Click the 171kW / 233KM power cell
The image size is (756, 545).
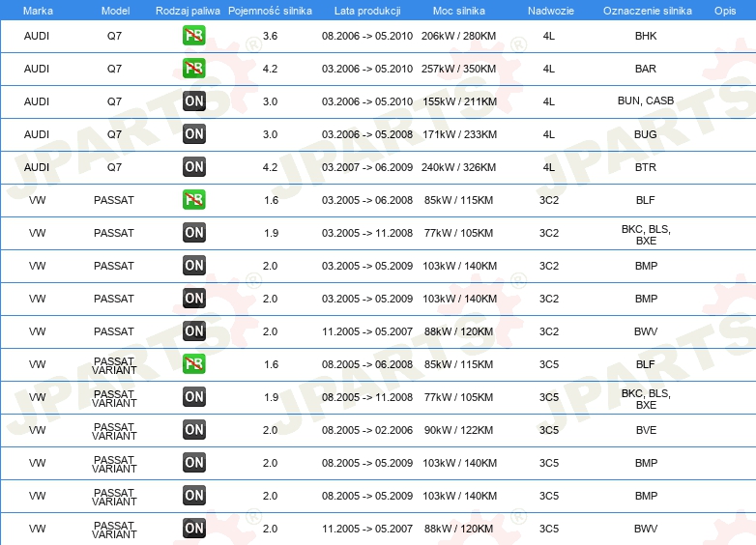[459, 134]
